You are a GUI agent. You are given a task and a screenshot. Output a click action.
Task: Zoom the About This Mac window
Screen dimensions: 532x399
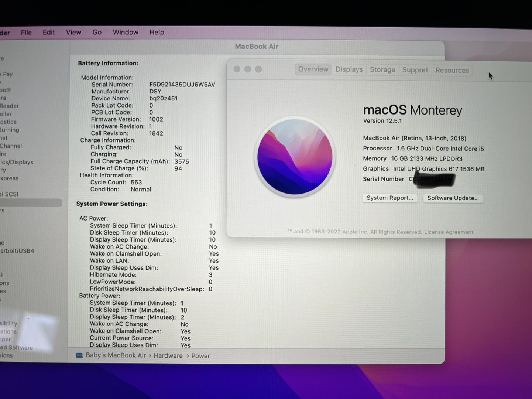258,69
